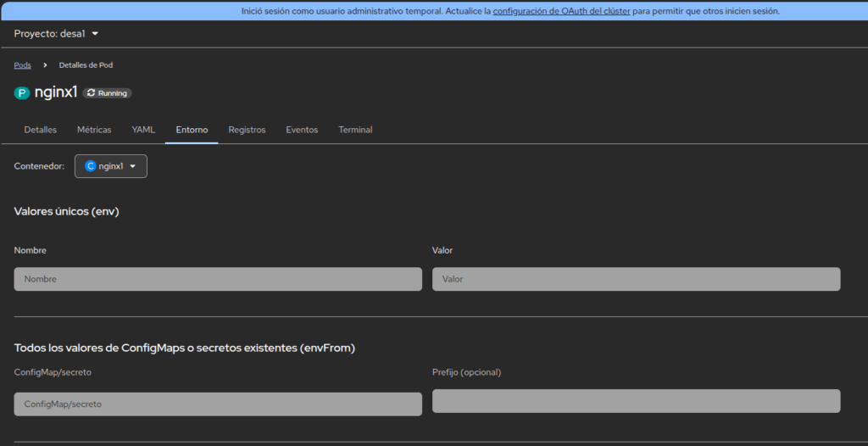The width and height of the screenshot is (868, 446).
Task: Switch to the Detalles tab
Action: pos(41,130)
